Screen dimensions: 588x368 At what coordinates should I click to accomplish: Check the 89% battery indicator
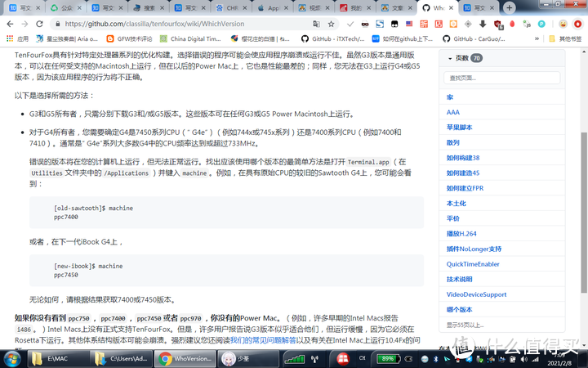point(388,359)
